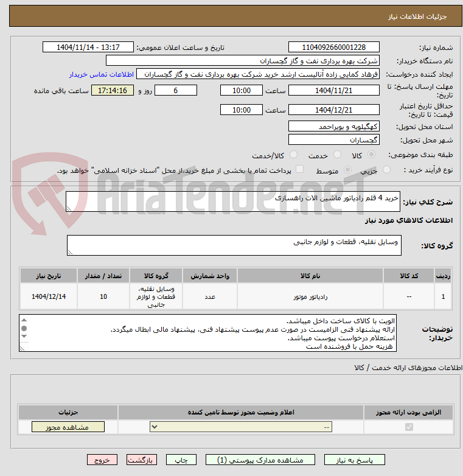Click the شهر محل تحویل field گچساران
The width and height of the screenshot is (463, 476).
[334, 139]
